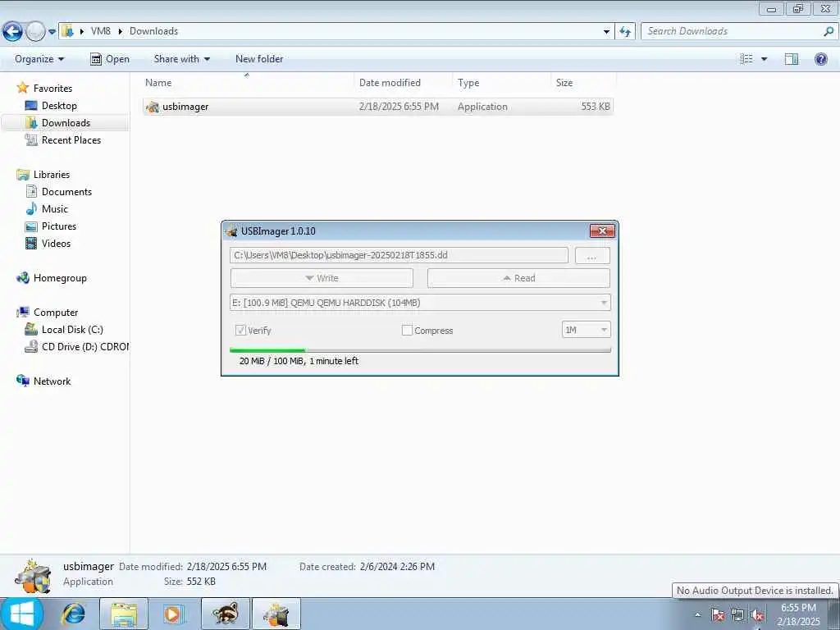Show hidden icons in the system tray
The width and height of the screenshot is (840, 630).
pos(697,614)
